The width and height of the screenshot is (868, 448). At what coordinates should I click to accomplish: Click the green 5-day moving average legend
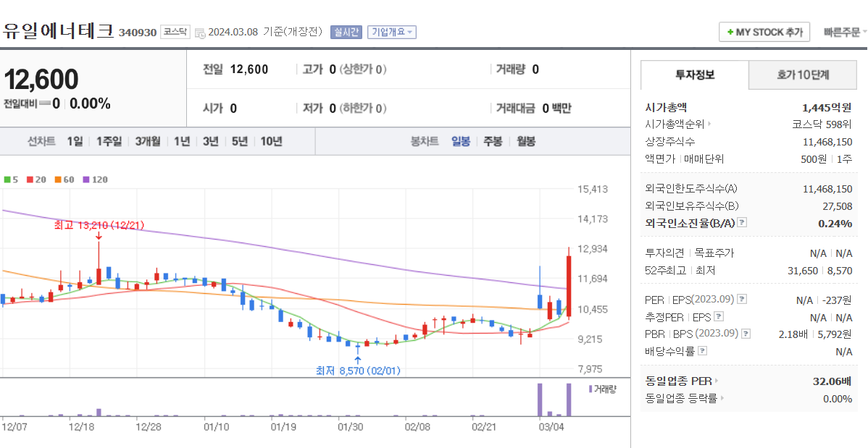pyautogui.click(x=11, y=179)
